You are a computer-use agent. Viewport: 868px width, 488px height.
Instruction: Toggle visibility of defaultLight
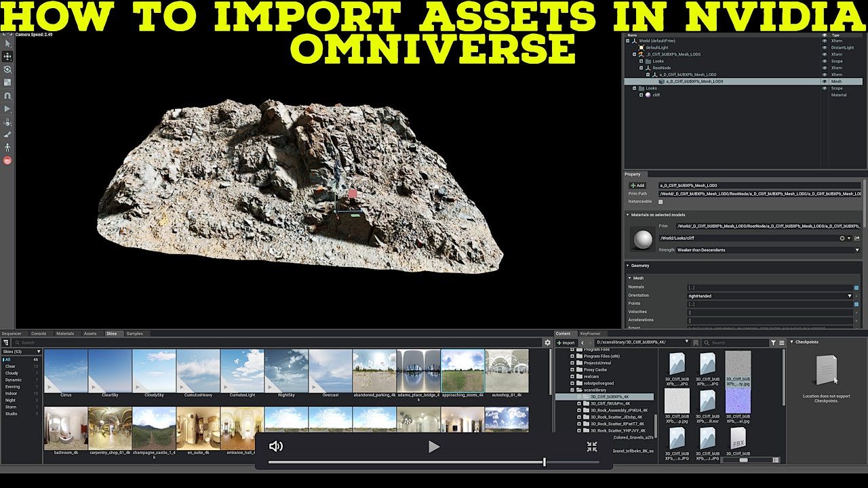click(825, 47)
